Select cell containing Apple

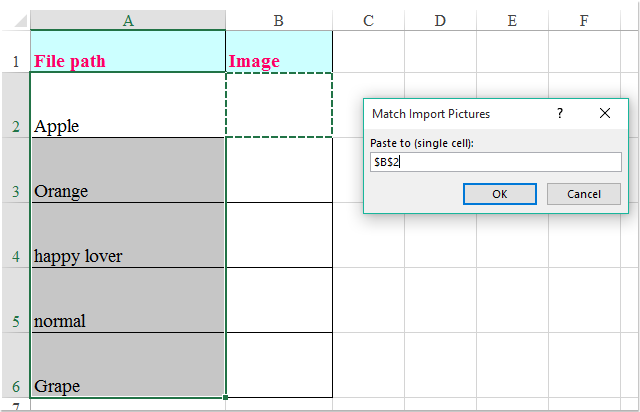pos(128,105)
